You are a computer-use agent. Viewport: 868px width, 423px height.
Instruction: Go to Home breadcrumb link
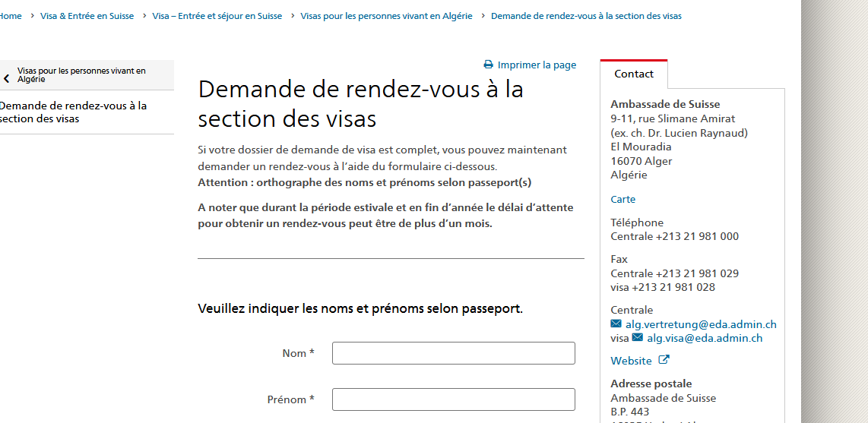point(11,16)
